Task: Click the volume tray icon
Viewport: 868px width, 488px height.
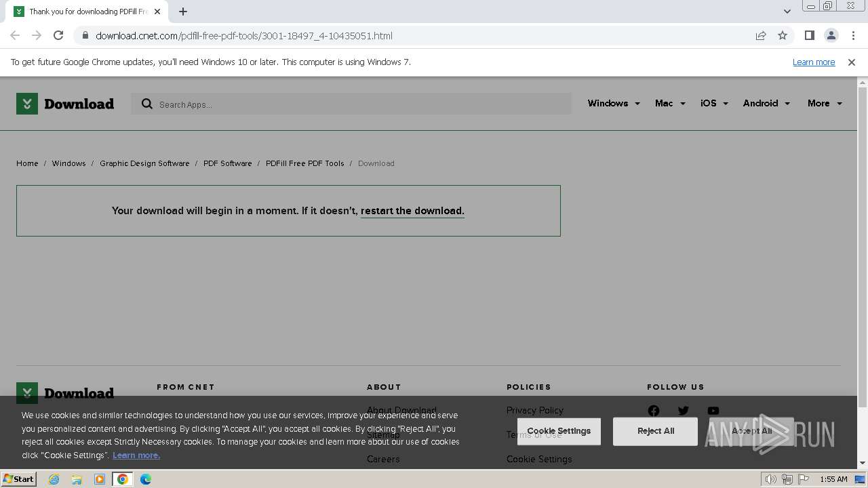Action: pos(770,479)
